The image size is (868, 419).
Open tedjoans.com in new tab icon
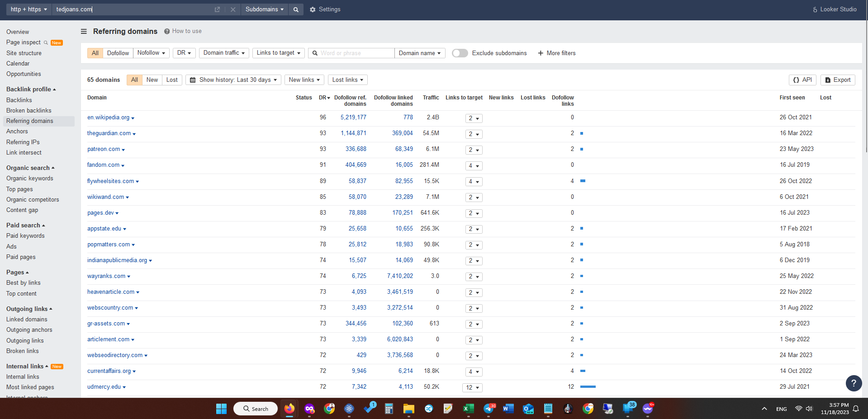coord(217,9)
